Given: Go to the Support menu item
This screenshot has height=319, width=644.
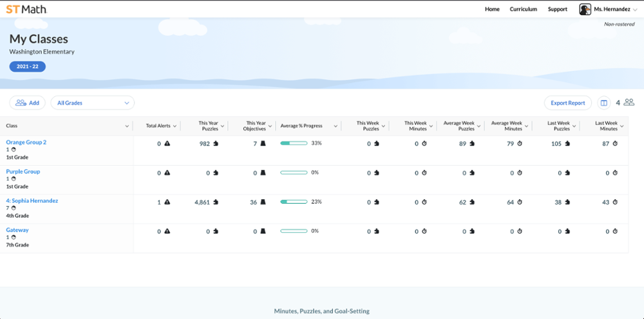Looking at the screenshot, I should 557,9.
